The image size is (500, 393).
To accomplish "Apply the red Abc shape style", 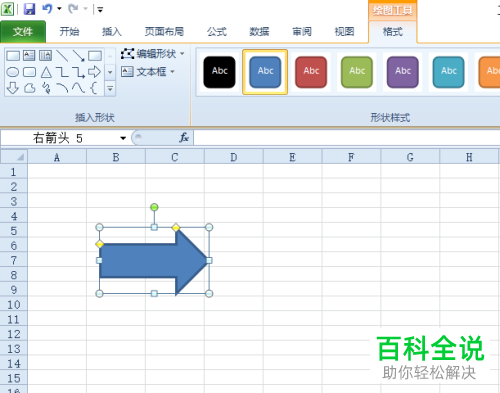I will click(x=311, y=72).
